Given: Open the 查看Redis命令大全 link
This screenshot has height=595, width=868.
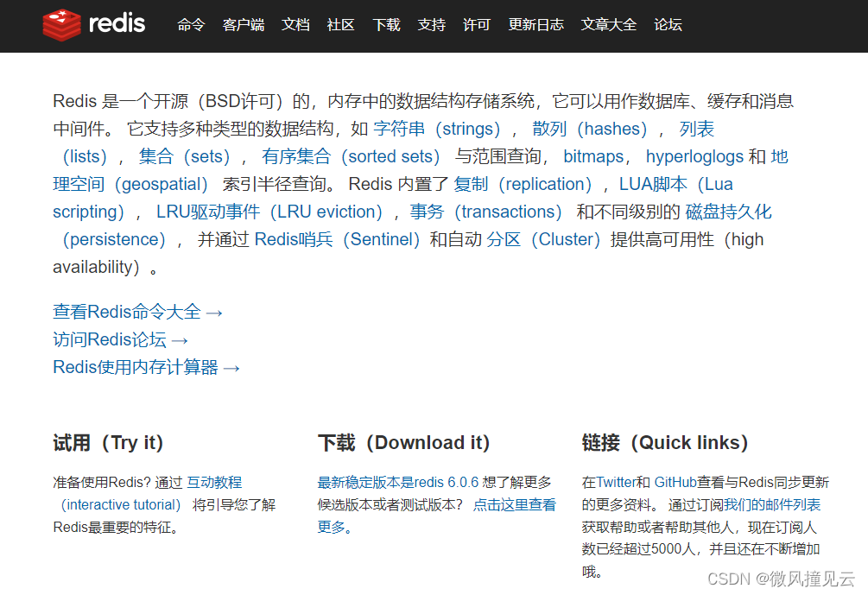Looking at the screenshot, I should (138, 312).
